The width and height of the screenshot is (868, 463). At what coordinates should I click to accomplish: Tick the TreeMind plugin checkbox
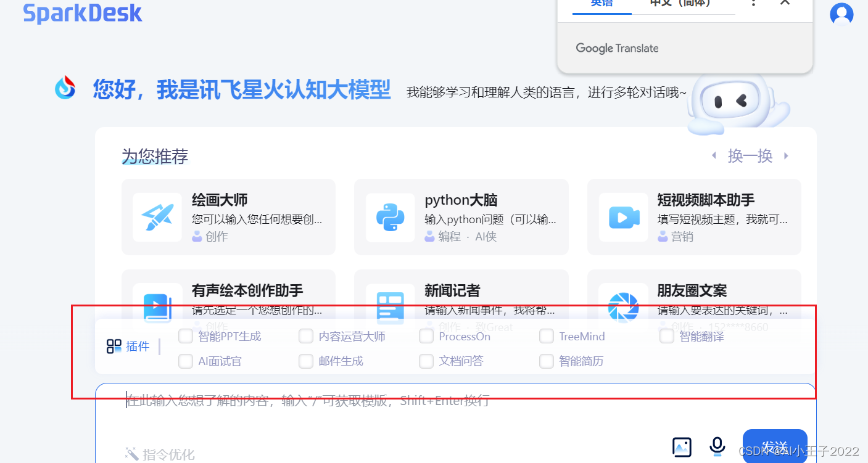(x=547, y=336)
